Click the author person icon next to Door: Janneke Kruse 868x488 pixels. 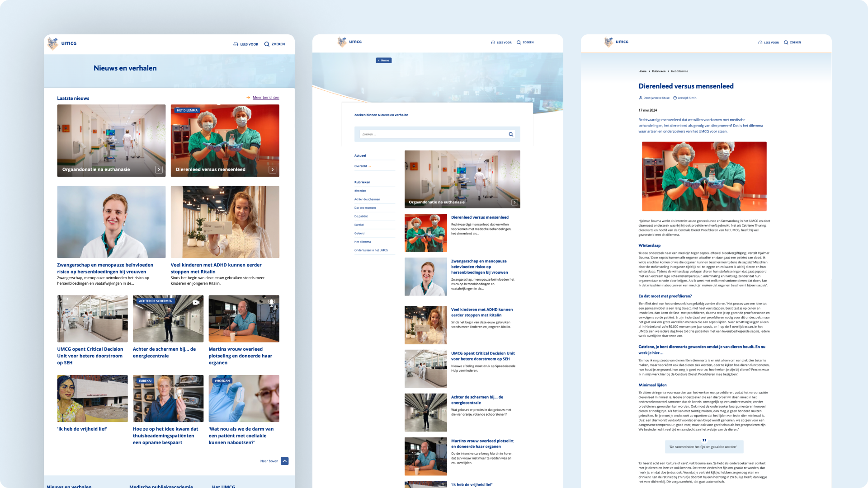point(641,98)
